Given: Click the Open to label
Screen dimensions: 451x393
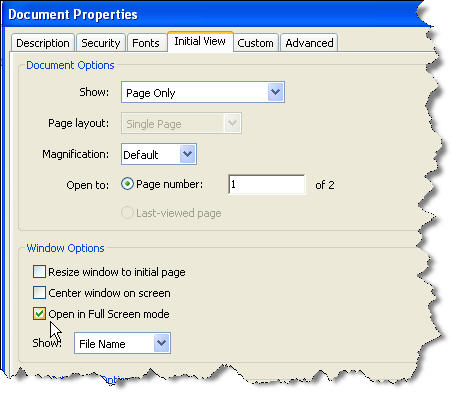Looking at the screenshot, I should point(88,185).
